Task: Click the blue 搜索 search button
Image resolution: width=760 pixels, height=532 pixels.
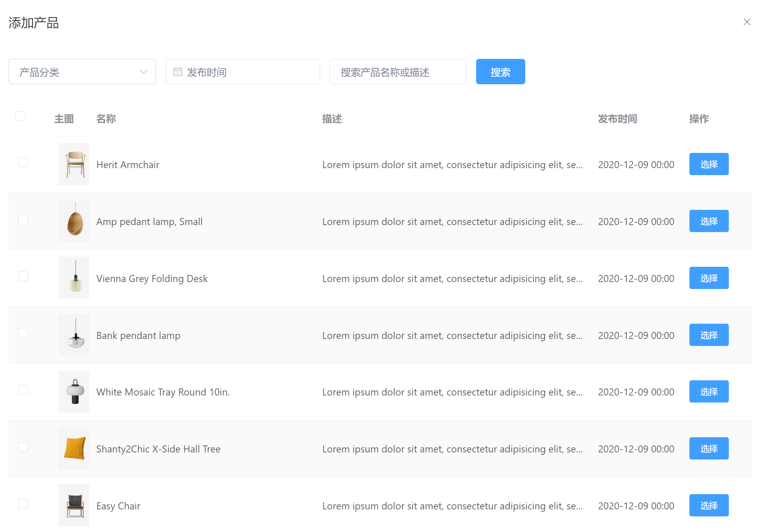Action: point(500,71)
